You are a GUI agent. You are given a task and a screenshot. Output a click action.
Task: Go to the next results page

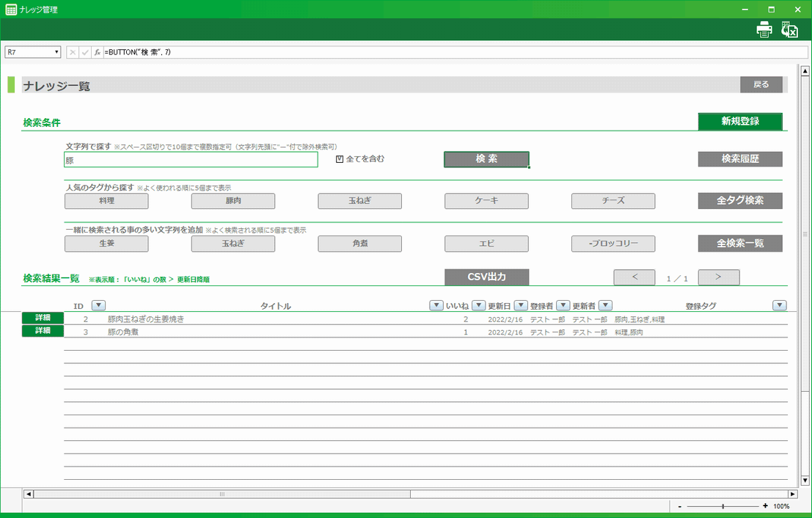(718, 277)
